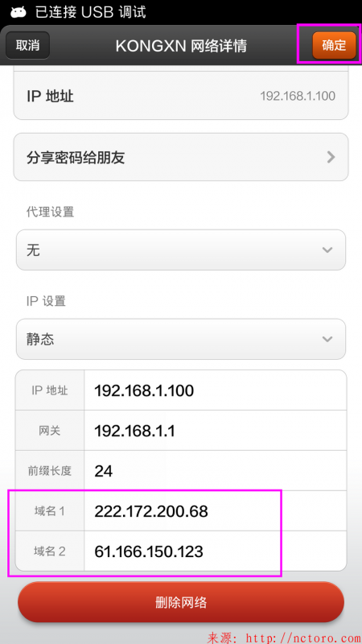Edit the gateway field 192.168.1.1
The height and width of the screenshot is (644, 362).
(x=215, y=431)
